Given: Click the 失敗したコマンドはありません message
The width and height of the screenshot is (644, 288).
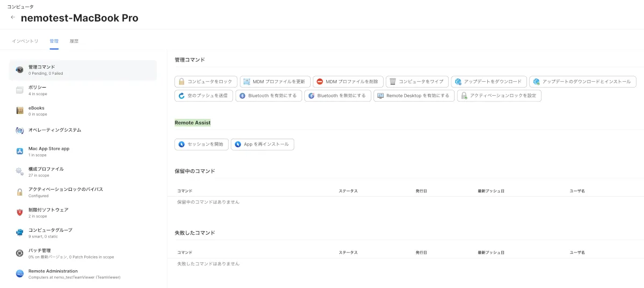Looking at the screenshot, I should (x=208, y=264).
